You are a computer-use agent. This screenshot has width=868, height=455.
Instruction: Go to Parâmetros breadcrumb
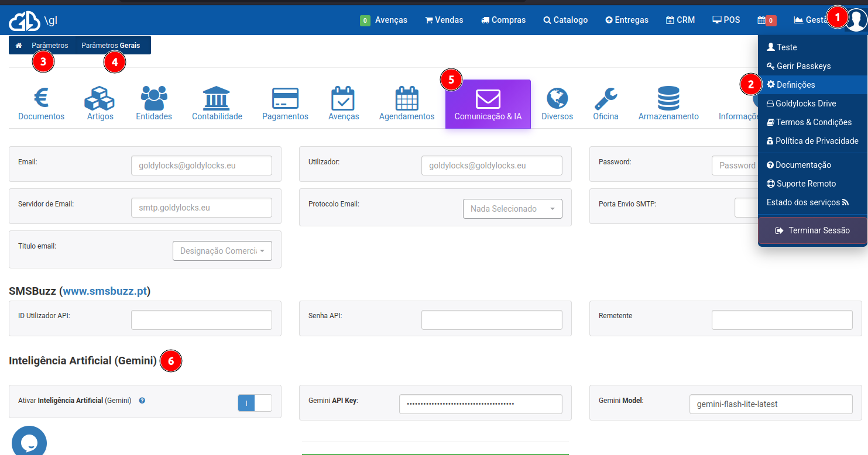coord(50,46)
